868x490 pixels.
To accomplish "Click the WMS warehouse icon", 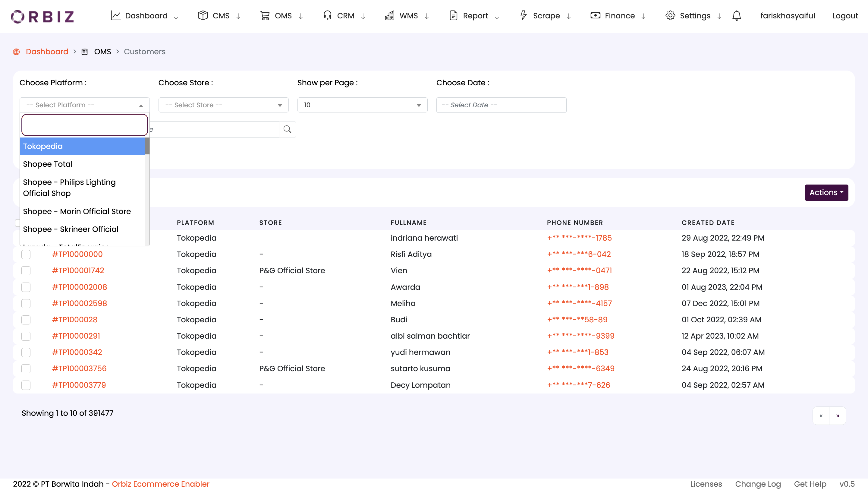I will [389, 15].
